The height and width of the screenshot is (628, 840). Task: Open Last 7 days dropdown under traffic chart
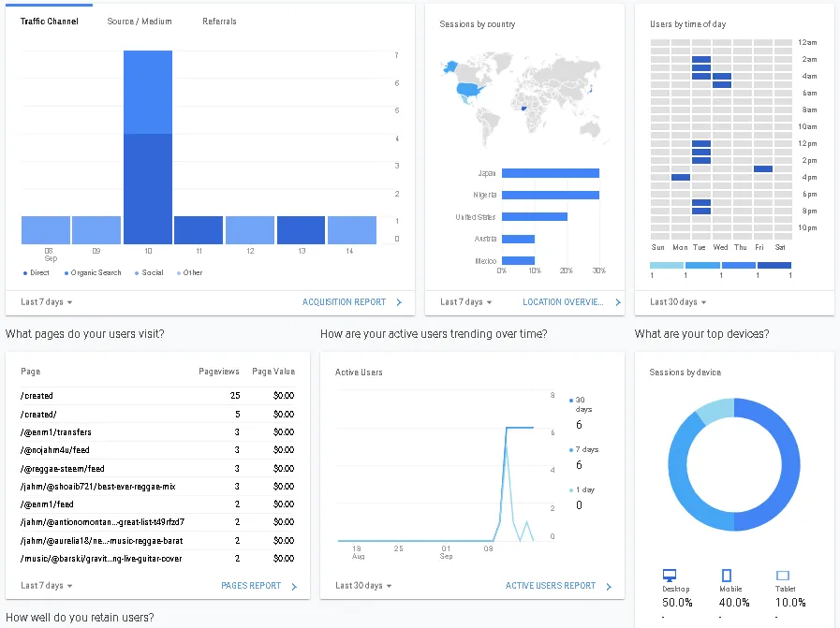point(47,302)
